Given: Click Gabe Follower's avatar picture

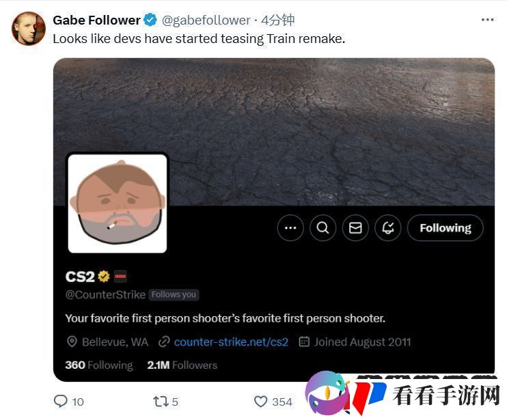Looking at the screenshot, I should click(29, 29).
